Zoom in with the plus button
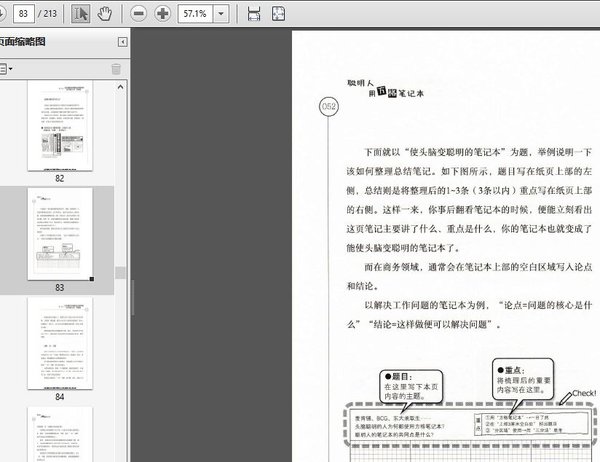This screenshot has width=600, height=462. coord(163,14)
